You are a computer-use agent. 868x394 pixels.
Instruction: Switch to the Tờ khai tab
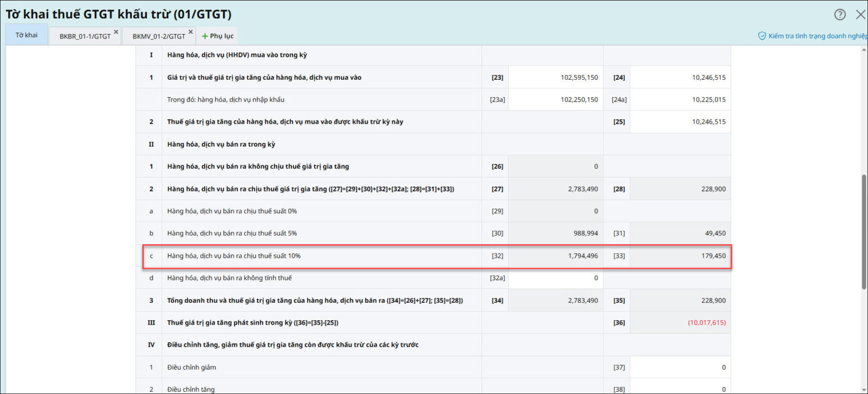tap(27, 35)
